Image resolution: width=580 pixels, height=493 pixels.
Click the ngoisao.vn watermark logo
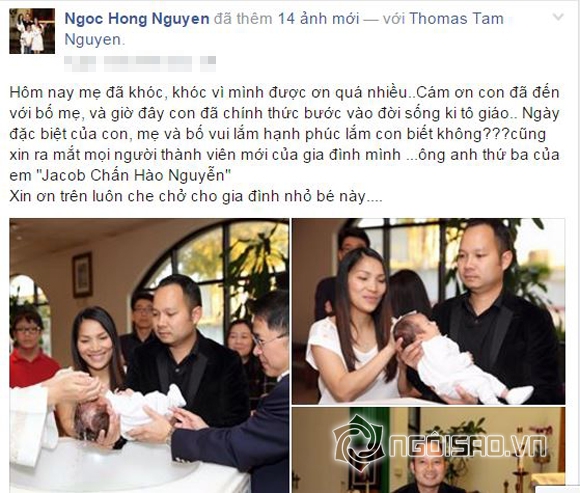pos(358,443)
